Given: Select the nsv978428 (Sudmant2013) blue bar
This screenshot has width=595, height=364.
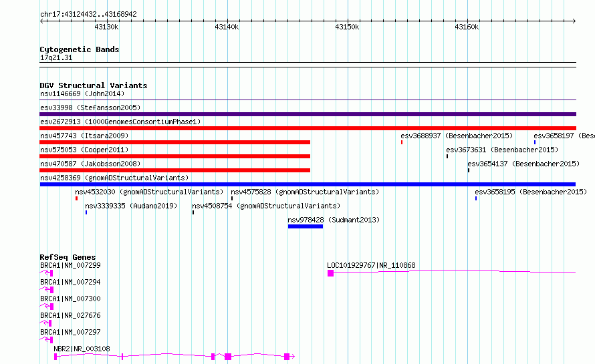Looking at the screenshot, I should (306, 226).
